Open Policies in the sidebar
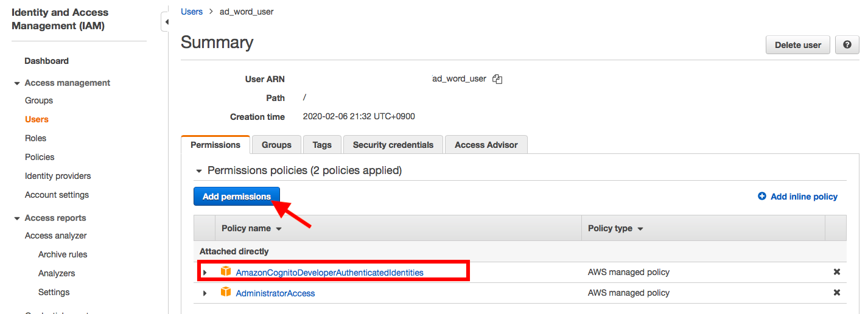Image resolution: width=868 pixels, height=314 pixels. point(40,157)
